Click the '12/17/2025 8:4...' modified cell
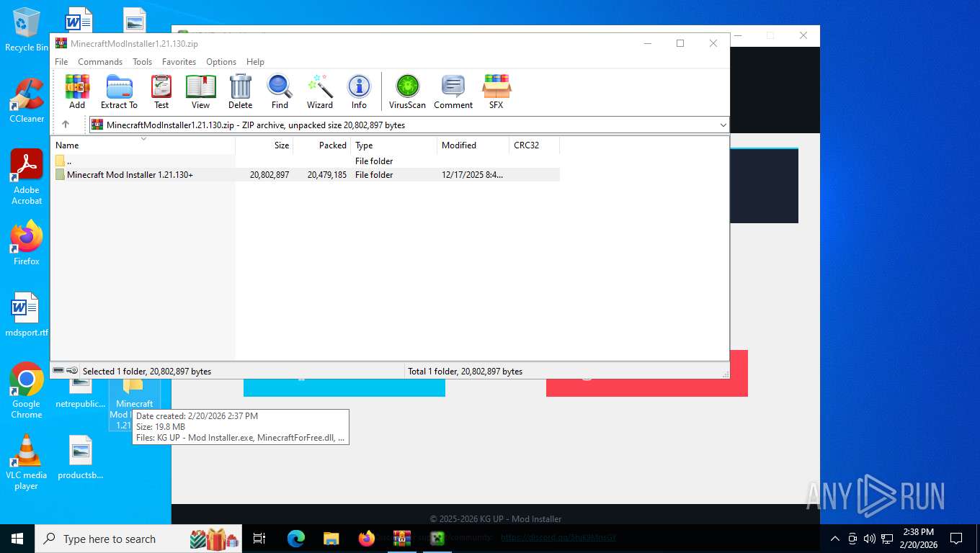 [x=472, y=175]
